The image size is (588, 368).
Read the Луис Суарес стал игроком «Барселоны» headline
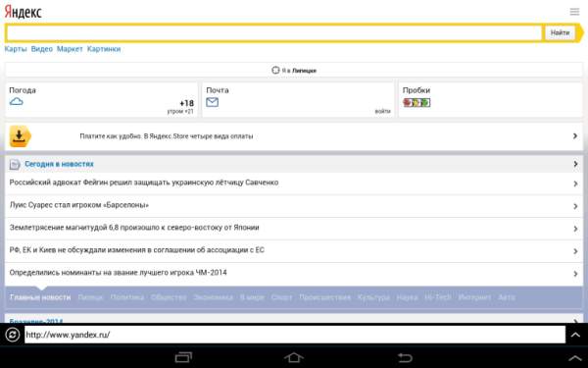79,205
